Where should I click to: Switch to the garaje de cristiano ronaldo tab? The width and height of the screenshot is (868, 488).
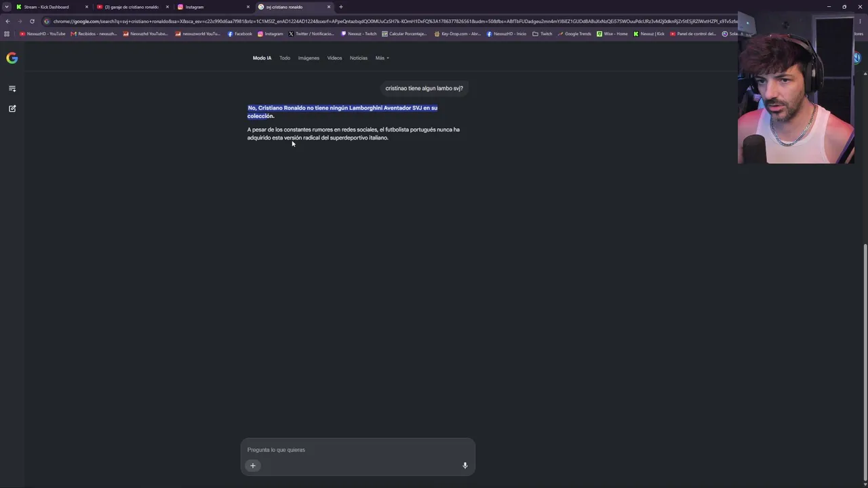(133, 7)
